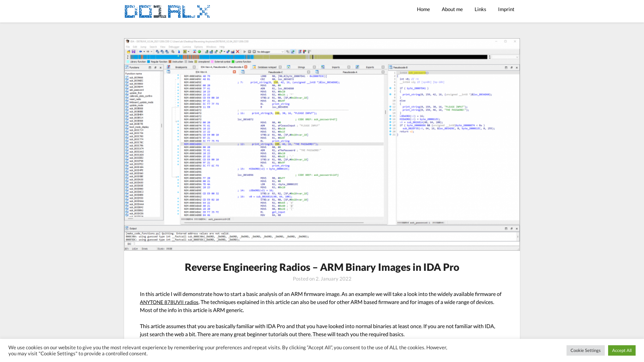Viewport: 644px width, 362px height.
Task: Open the Links navigation item
Action: pos(480,9)
